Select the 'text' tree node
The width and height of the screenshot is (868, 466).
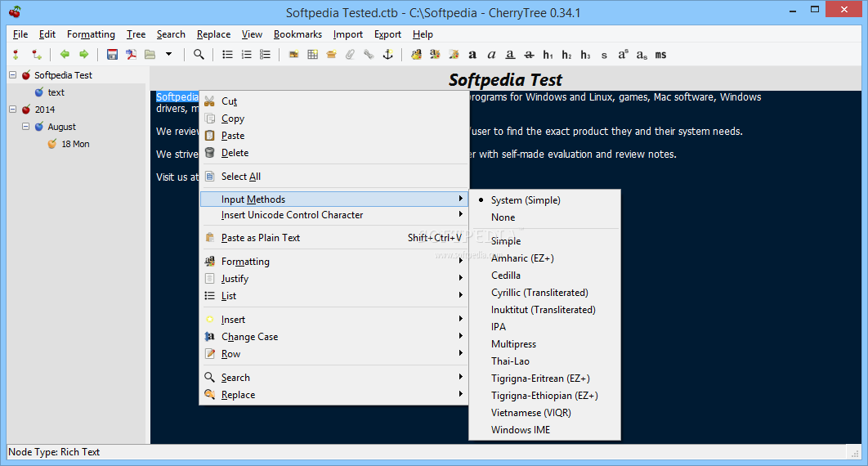pos(56,92)
